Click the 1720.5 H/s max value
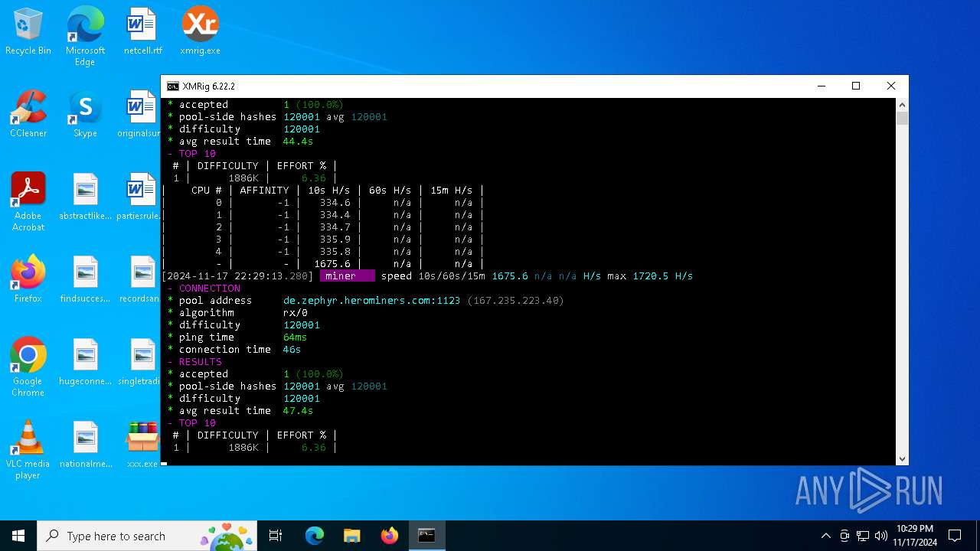The image size is (980, 551). click(x=662, y=276)
